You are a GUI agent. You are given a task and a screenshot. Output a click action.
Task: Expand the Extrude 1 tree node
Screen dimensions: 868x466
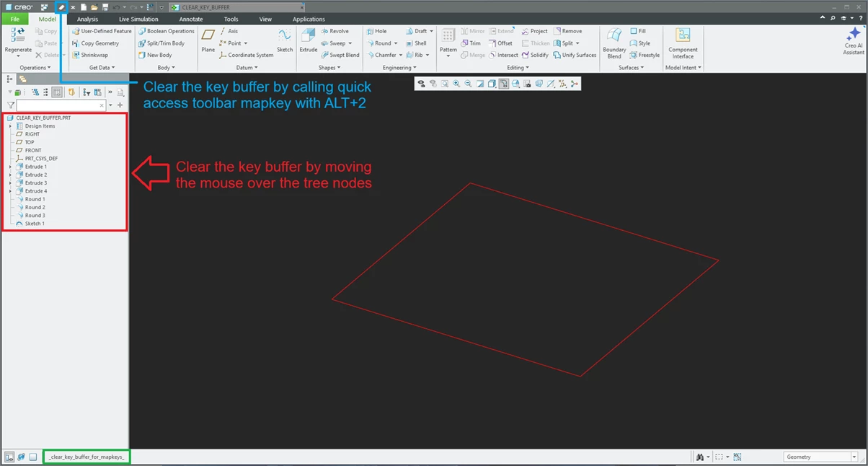10,167
